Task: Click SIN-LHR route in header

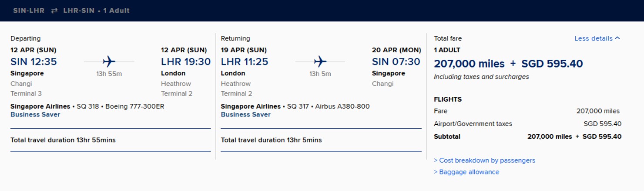Action: (29, 10)
